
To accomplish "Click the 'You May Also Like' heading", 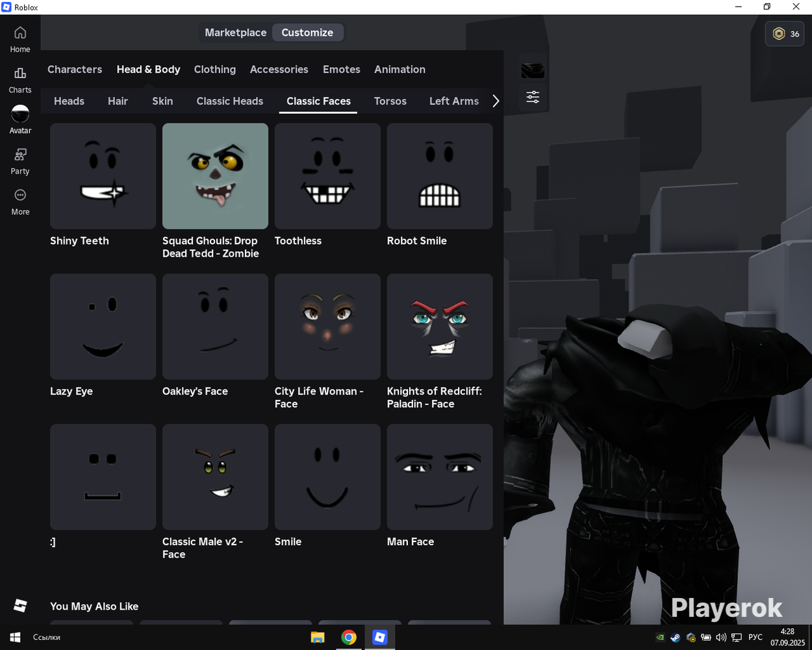I will [94, 606].
